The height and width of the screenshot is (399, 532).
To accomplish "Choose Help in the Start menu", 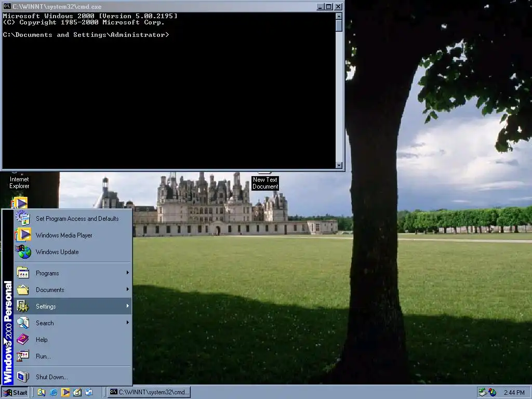I will coord(73,340).
